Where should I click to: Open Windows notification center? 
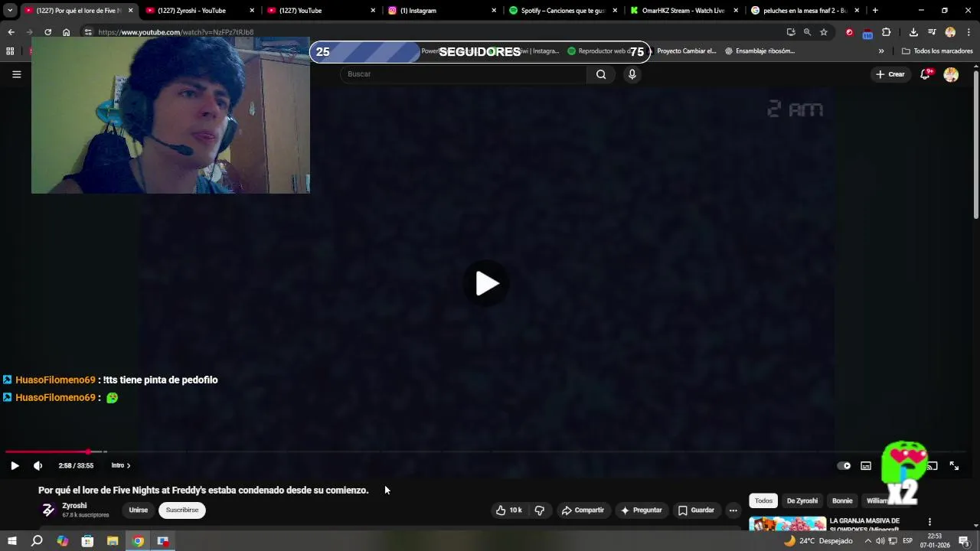click(x=964, y=541)
